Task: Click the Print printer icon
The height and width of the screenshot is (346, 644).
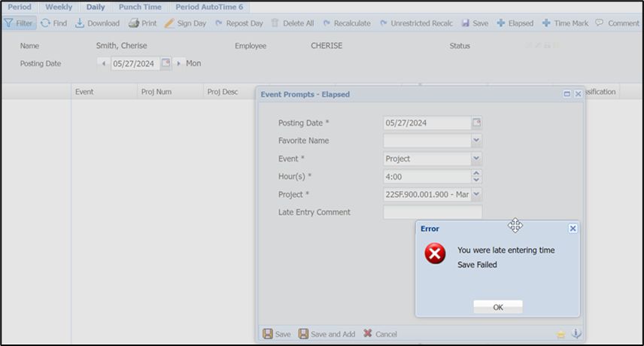Action: [x=133, y=23]
